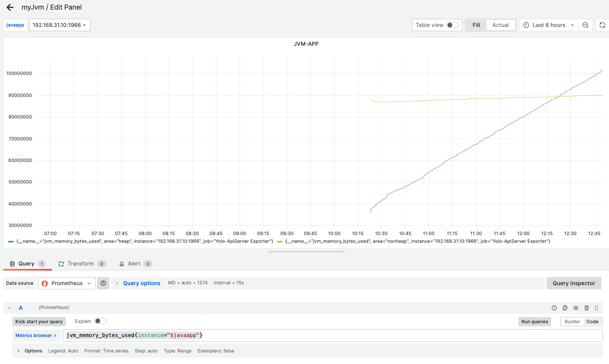This screenshot has width=609, height=364.
Task: Collapse query A row chevron
Action: [9, 308]
